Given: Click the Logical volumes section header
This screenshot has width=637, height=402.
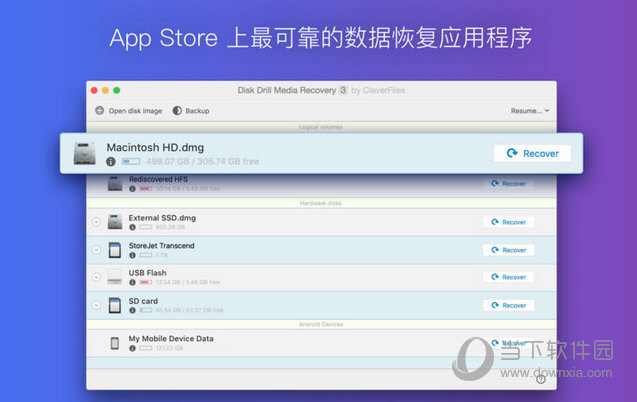Looking at the screenshot, I should click(321, 127).
